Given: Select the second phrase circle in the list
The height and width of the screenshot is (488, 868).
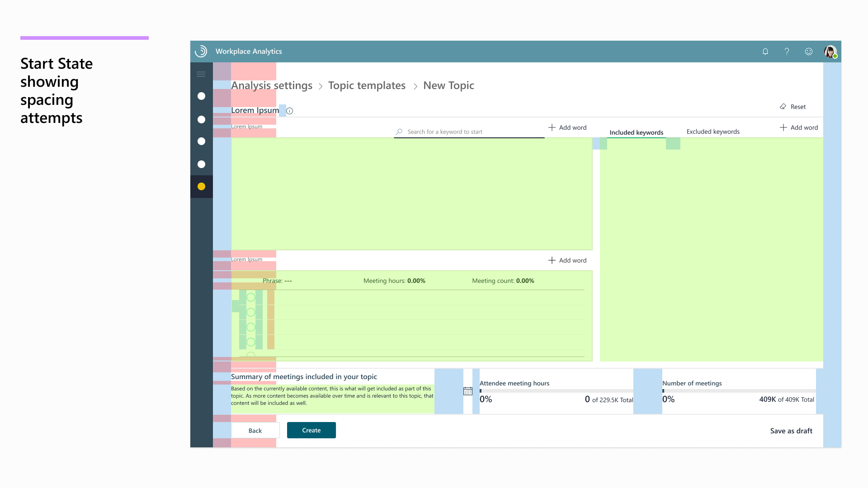Looking at the screenshot, I should click(250, 311).
